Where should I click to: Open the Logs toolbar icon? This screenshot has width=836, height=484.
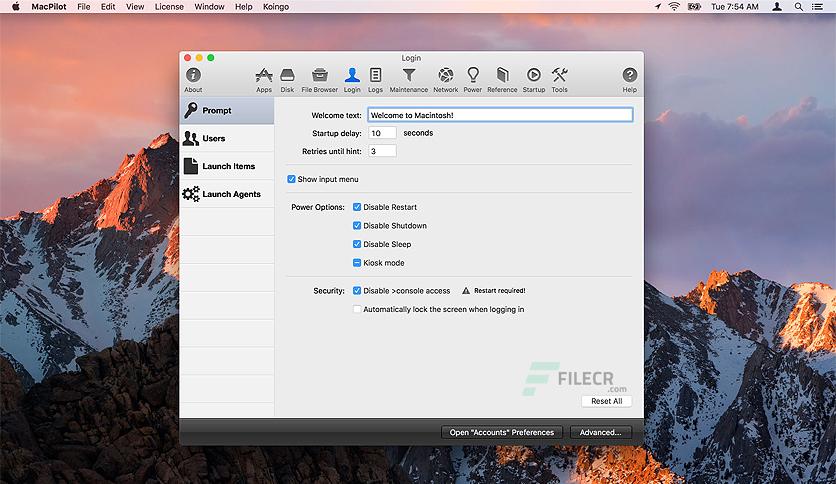click(x=375, y=80)
